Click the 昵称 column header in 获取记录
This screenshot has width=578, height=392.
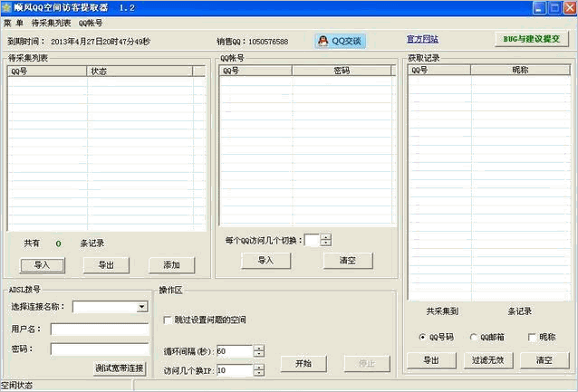520,70
